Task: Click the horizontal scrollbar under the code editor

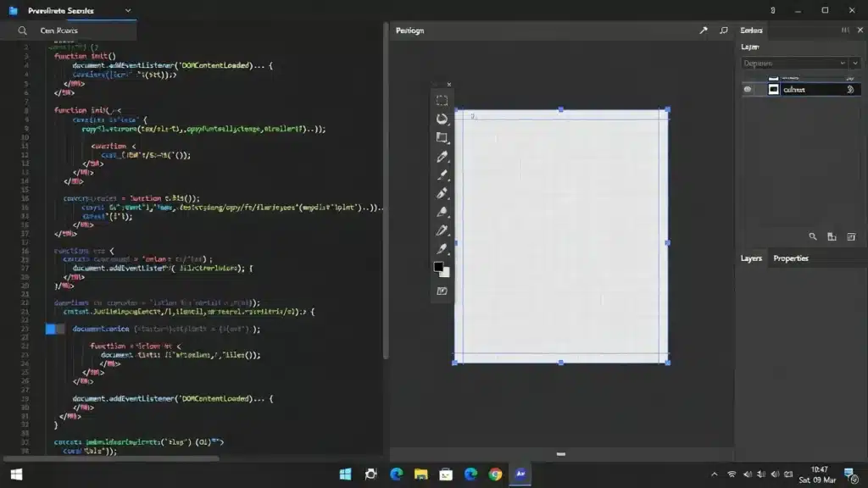Action: click(110, 459)
